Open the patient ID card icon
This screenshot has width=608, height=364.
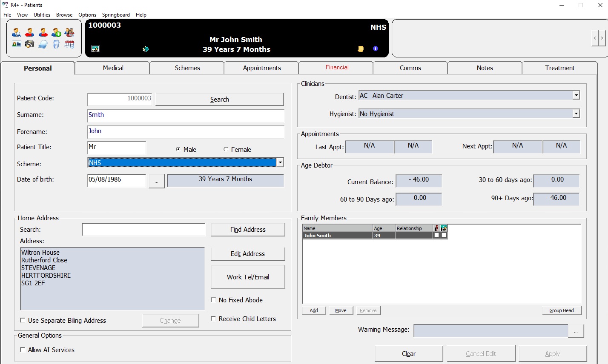tap(17, 44)
